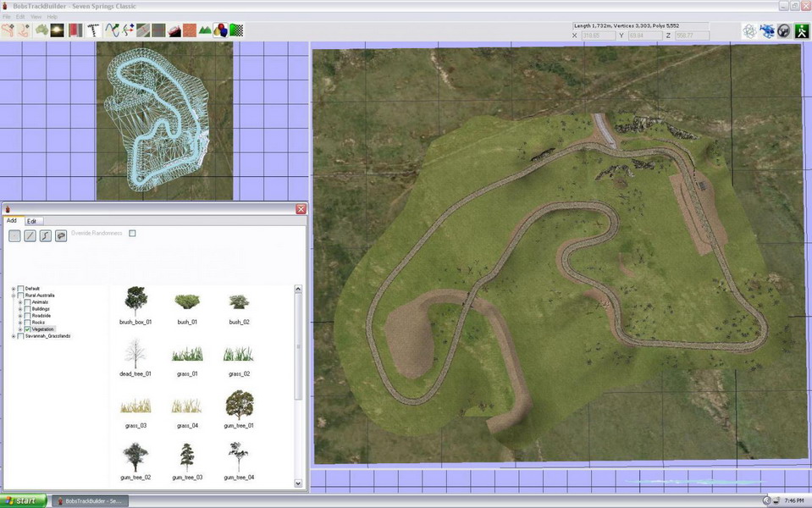
Task: Click the green walking figure view icon
Action: (x=800, y=30)
